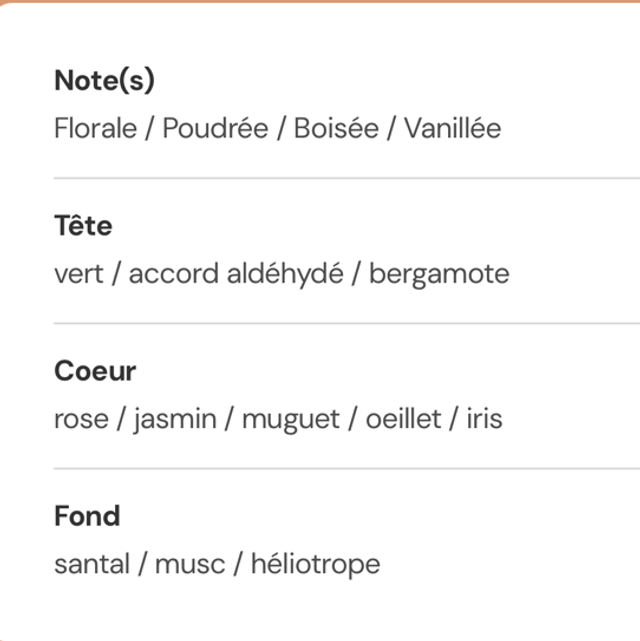Click the "Poudrée" note text
640x641 pixels.
click(x=215, y=129)
